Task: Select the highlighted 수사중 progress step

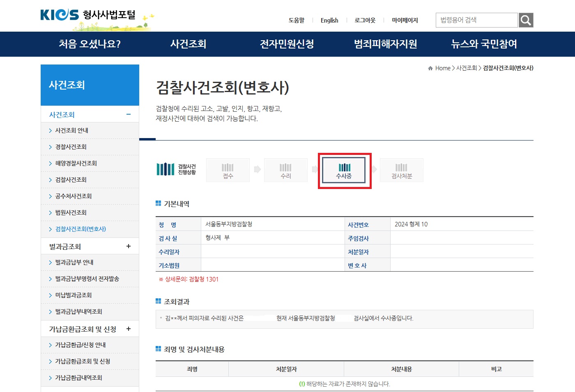Action: click(x=345, y=171)
